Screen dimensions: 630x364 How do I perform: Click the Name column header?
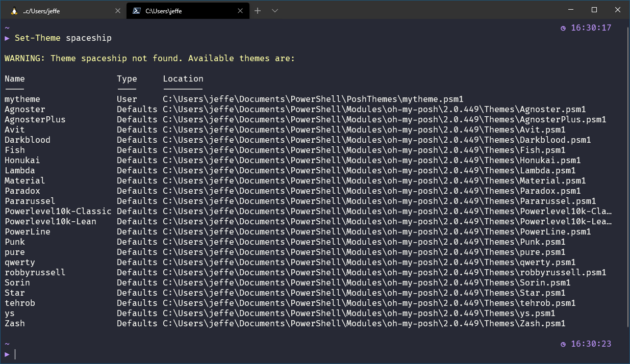(x=15, y=79)
